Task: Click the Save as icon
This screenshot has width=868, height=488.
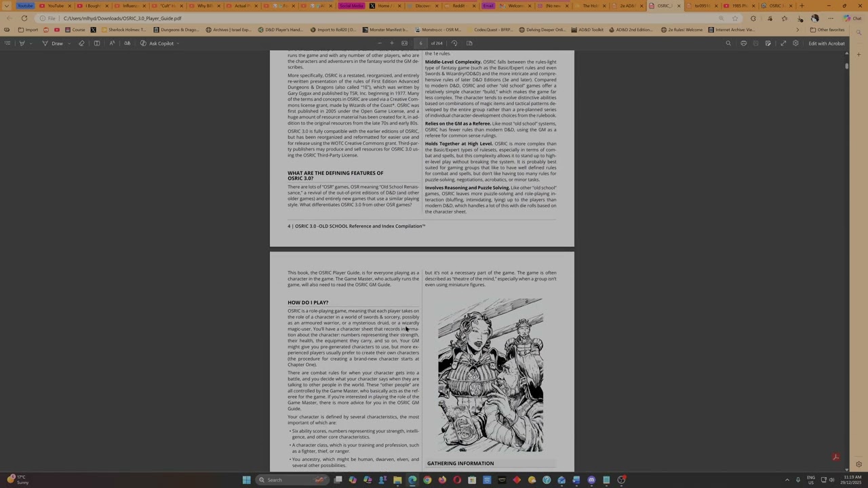Action: click(x=768, y=43)
